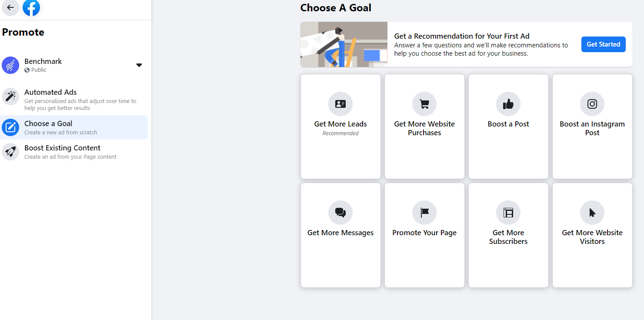Click the shopping cart Website Purchases icon
This screenshot has height=320, width=644.
(x=424, y=104)
